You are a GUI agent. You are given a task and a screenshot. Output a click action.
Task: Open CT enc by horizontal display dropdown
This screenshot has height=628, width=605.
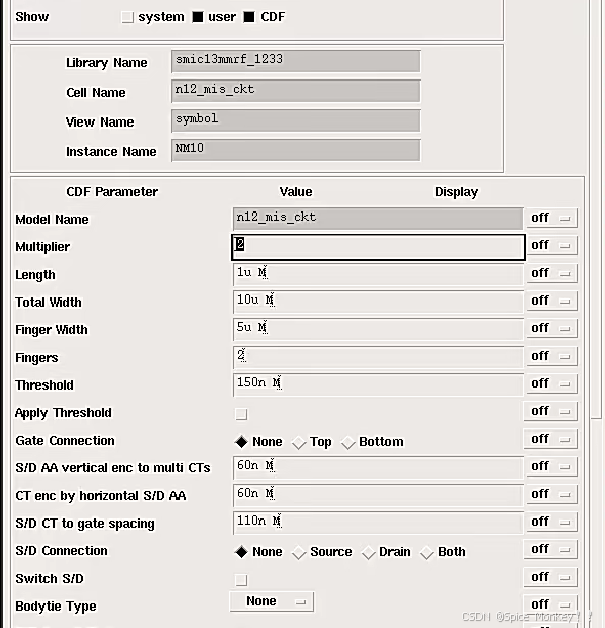(552, 494)
